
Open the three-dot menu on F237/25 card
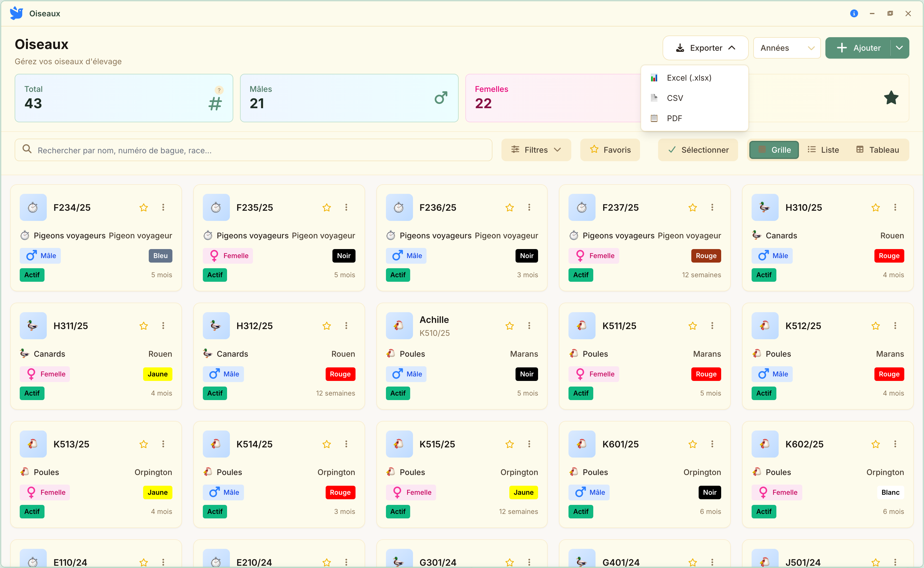click(712, 207)
